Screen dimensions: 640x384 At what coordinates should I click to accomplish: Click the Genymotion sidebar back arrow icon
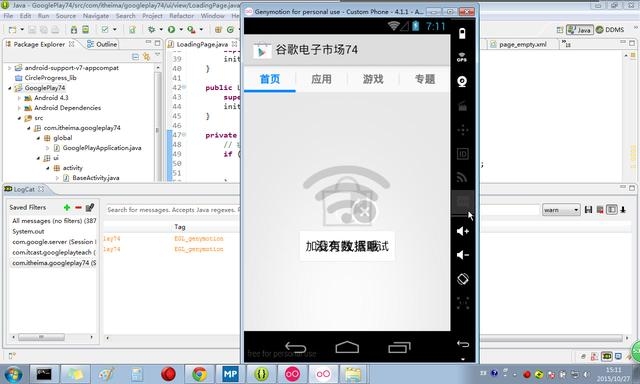pos(463,344)
